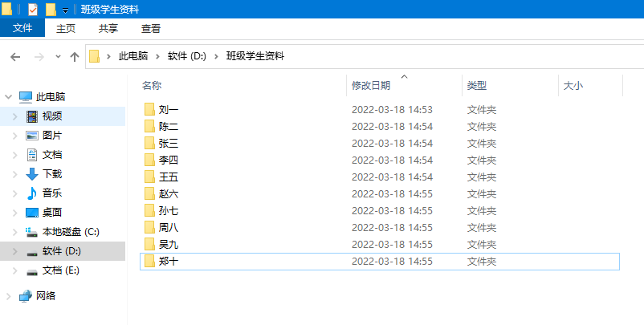The width and height of the screenshot is (644, 325).
Task: Go back with the Back arrow
Action: [x=15, y=57]
